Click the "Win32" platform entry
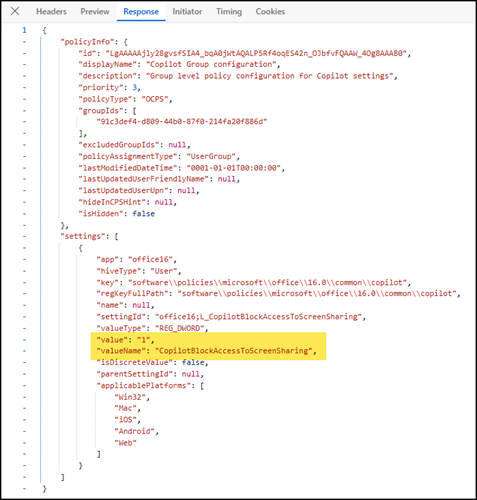Image resolution: width=477 pixels, height=500 pixels. click(x=130, y=397)
